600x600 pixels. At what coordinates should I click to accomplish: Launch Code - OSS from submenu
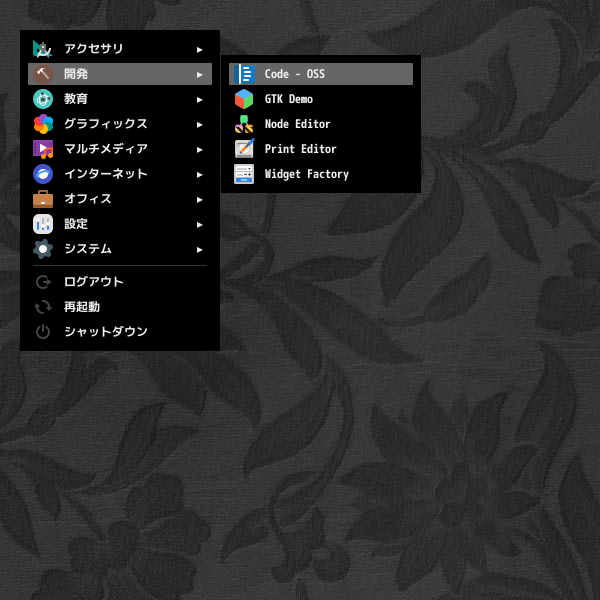pyautogui.click(x=321, y=74)
